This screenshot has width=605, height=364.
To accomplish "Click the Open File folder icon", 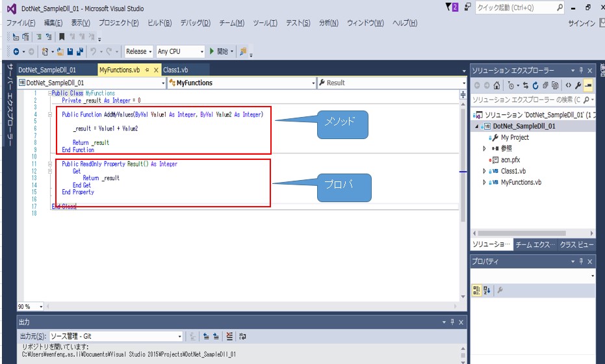I will coord(60,51).
